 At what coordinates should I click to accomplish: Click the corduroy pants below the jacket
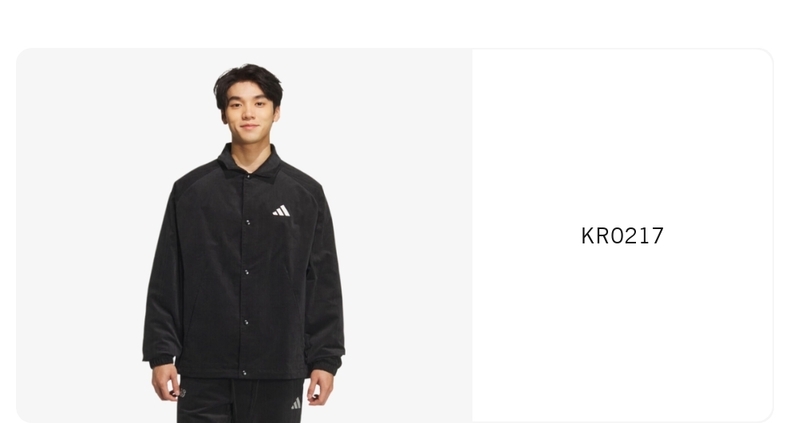[240, 400]
